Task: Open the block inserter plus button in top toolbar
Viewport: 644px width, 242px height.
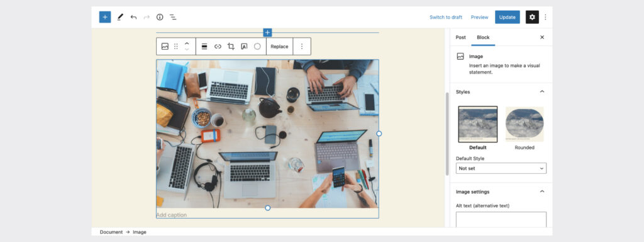Action: pos(105,17)
